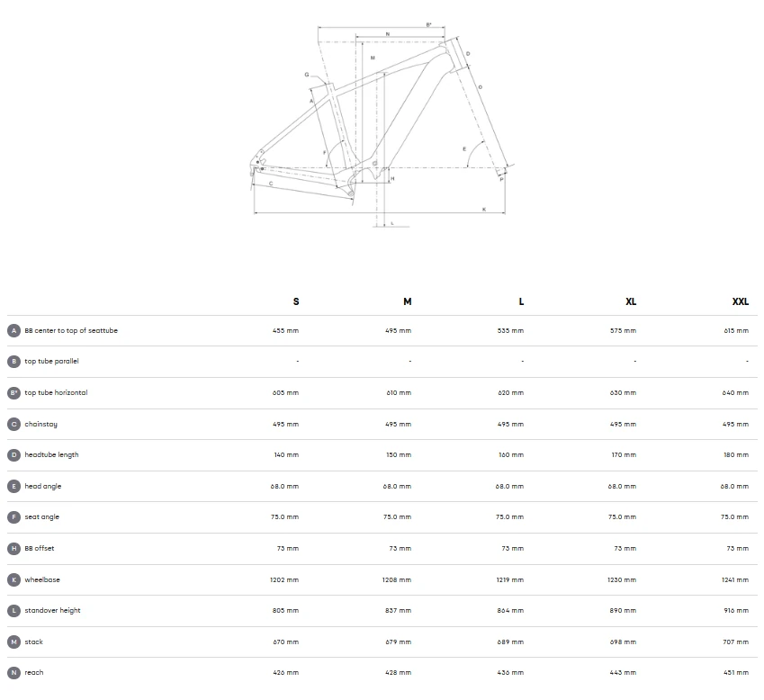764x700 pixels.
Task: Select the XXL size column header
Action: pyautogui.click(x=741, y=301)
